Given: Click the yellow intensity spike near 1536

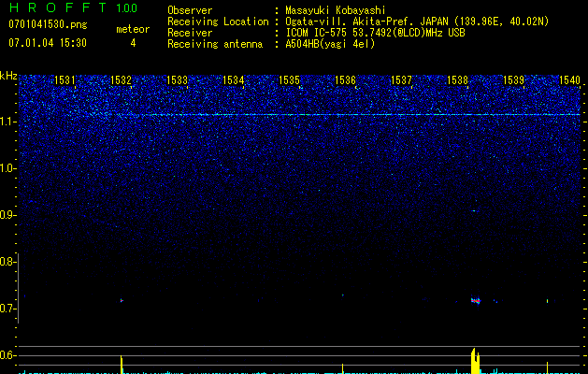Looking at the screenshot, I should pos(342,368).
